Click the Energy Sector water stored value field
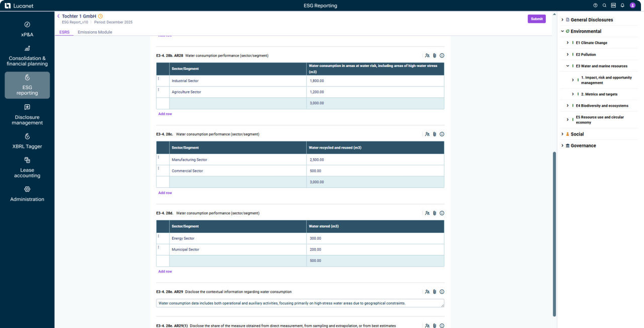This screenshot has width=644, height=328. 375,238
